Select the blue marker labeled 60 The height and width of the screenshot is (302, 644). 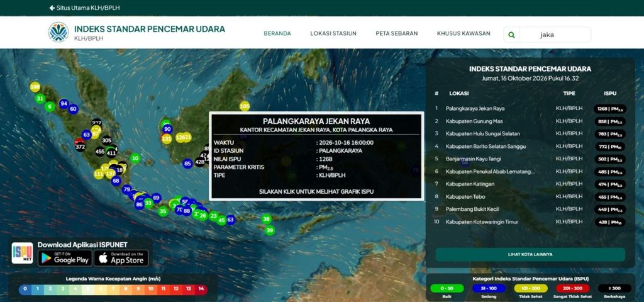[73, 109]
